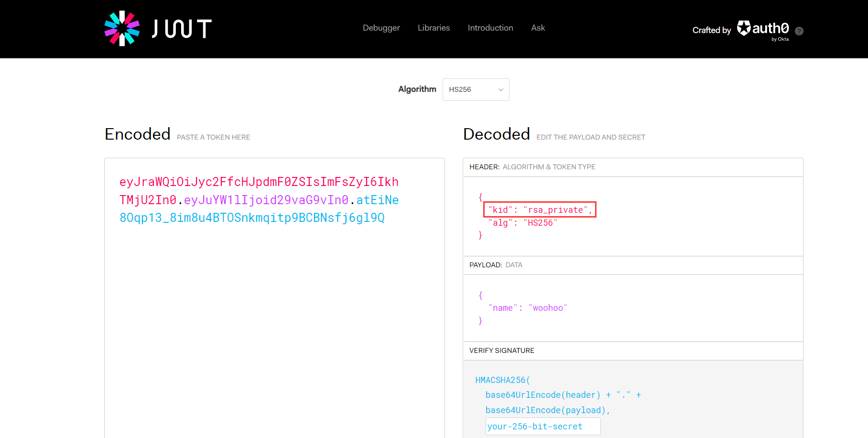Open the Algorithm HS256 dropdown
The width and height of the screenshot is (868, 438).
(476, 89)
